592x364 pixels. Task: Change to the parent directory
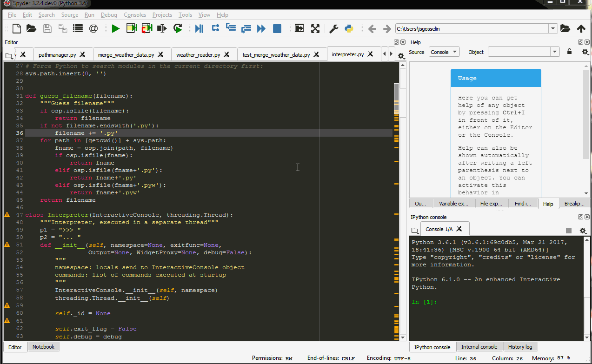point(581,29)
